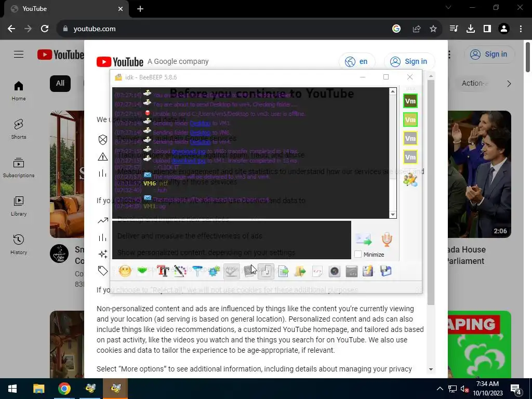Select the fourth gray Vm user avatar

point(410,157)
